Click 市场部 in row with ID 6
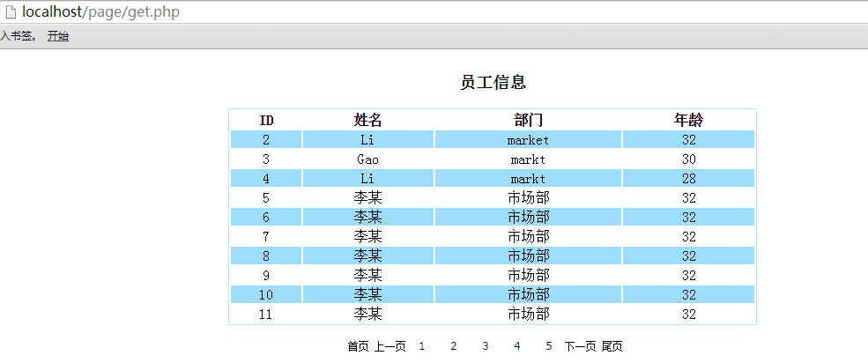Image resolution: width=868 pixels, height=363 pixels. pos(528,217)
